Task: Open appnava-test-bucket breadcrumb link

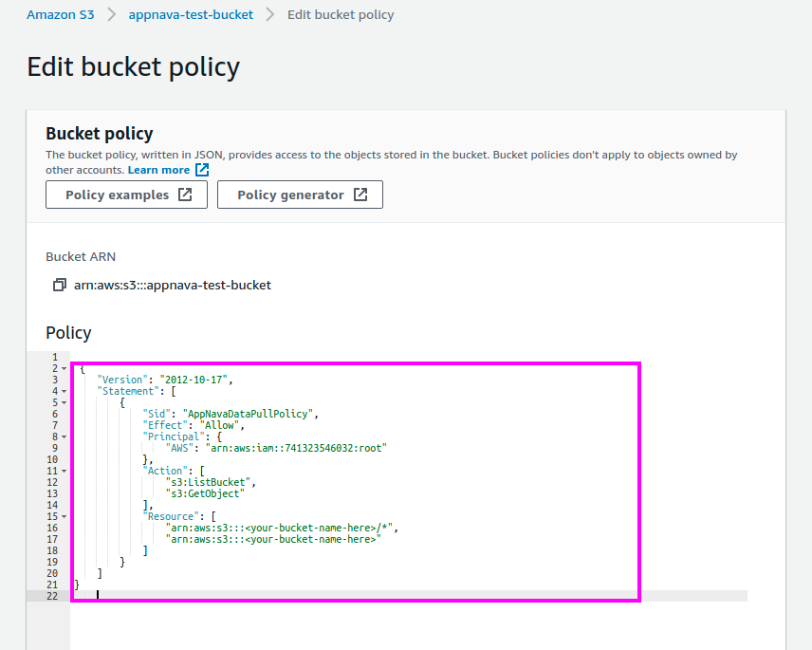Action: point(191,14)
